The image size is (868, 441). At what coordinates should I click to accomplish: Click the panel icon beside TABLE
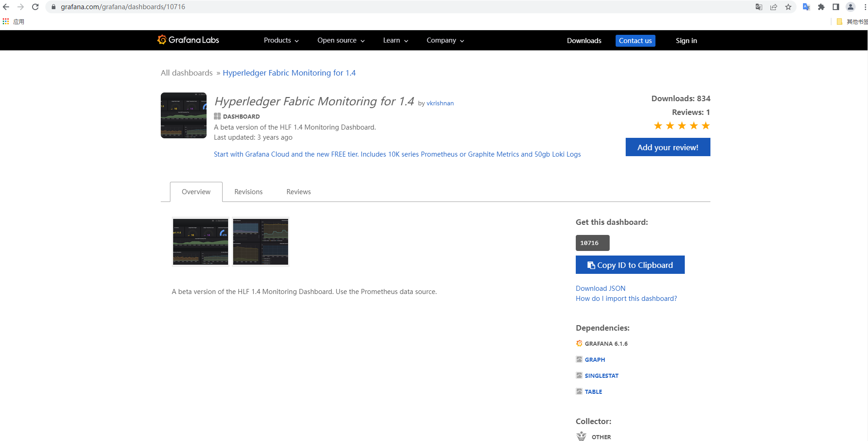579,392
